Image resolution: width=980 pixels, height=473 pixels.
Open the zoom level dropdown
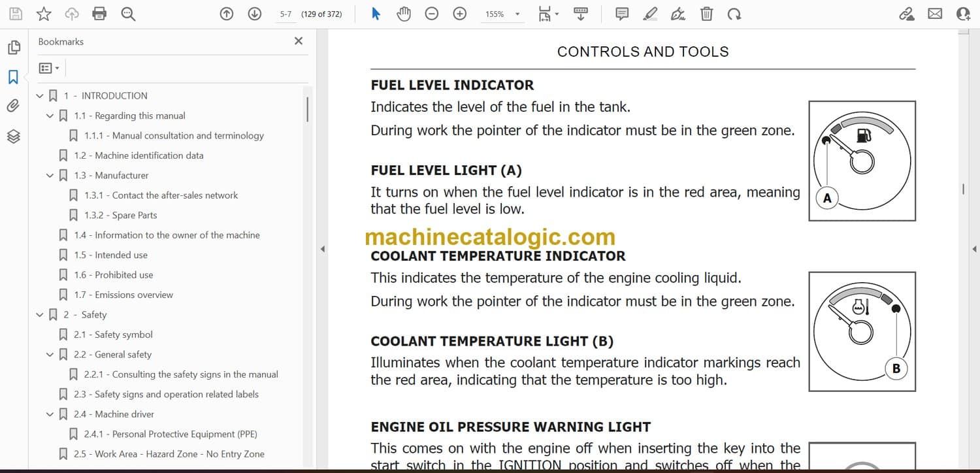click(517, 14)
